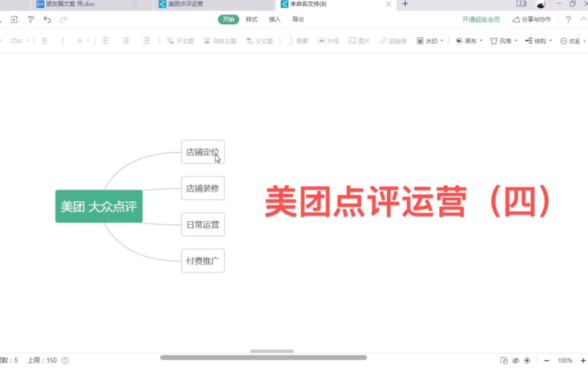Select the 店铺装修 topic node

(x=203, y=188)
